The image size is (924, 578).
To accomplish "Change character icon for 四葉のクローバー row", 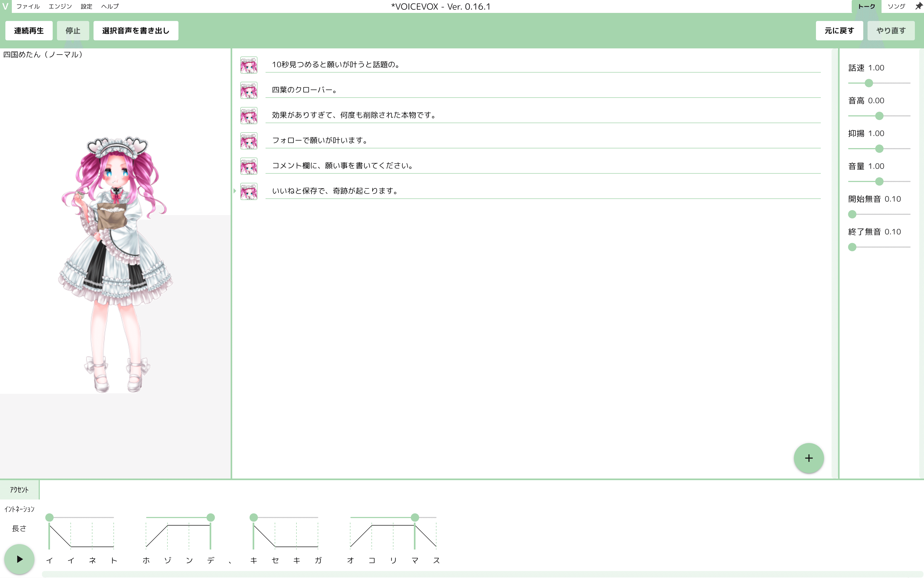I will 249,90.
